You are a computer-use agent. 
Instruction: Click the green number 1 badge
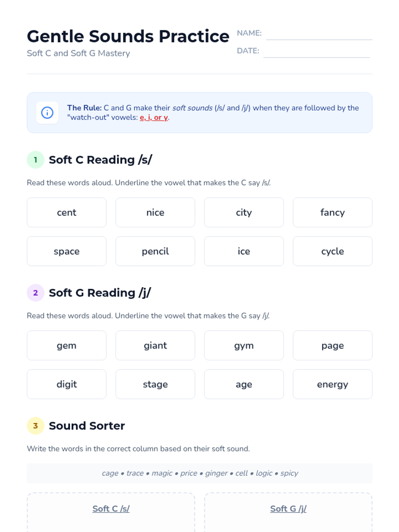(x=36, y=160)
